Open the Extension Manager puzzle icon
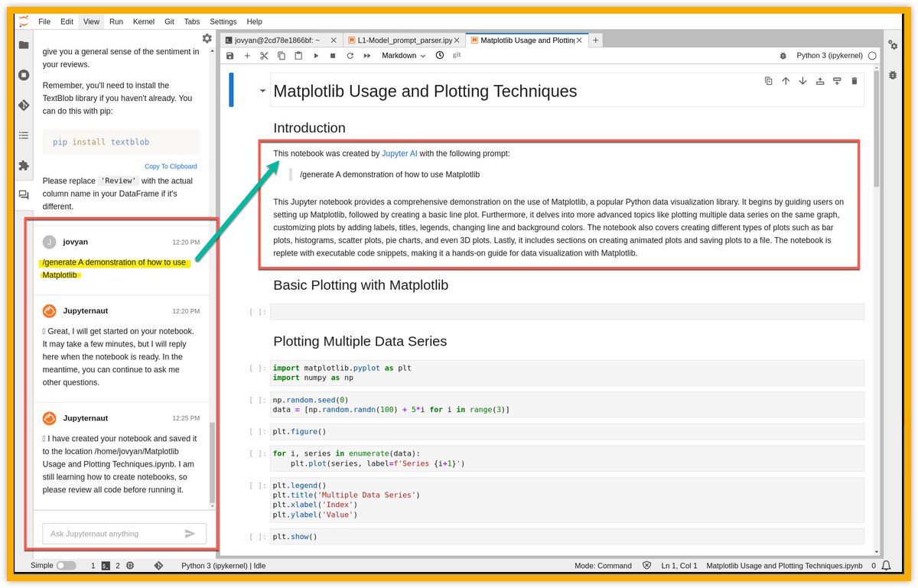 coord(24,165)
